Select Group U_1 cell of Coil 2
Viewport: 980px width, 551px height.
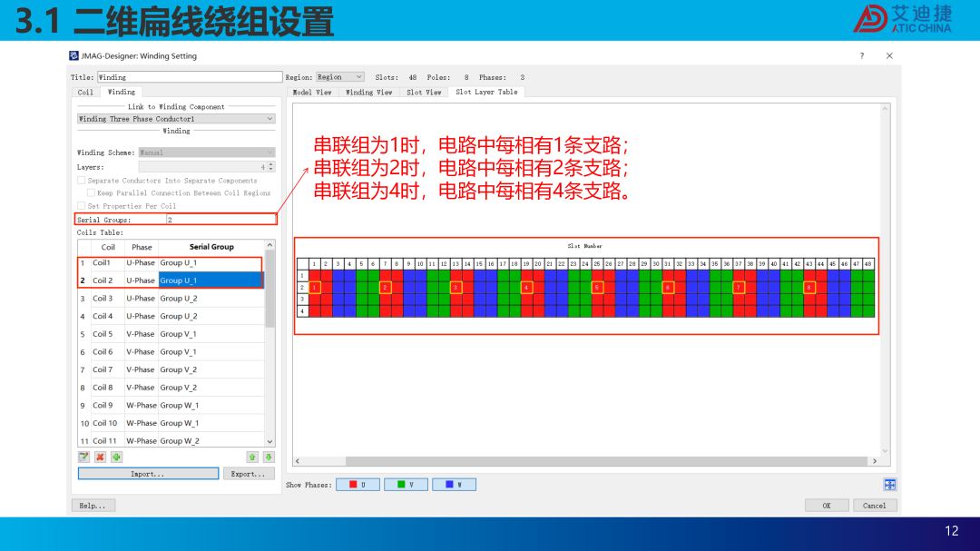point(211,280)
